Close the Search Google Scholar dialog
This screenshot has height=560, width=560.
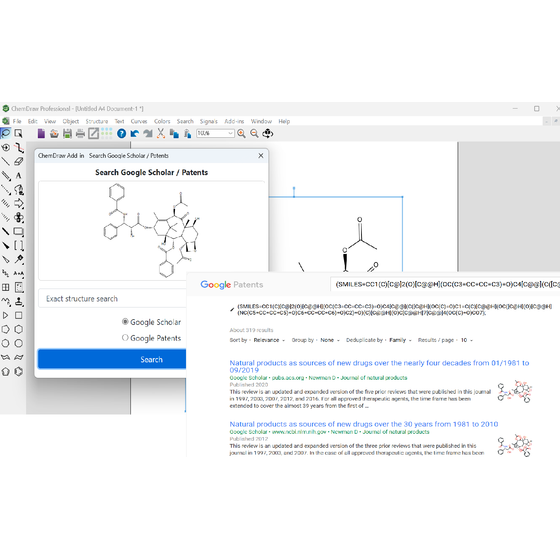261,155
